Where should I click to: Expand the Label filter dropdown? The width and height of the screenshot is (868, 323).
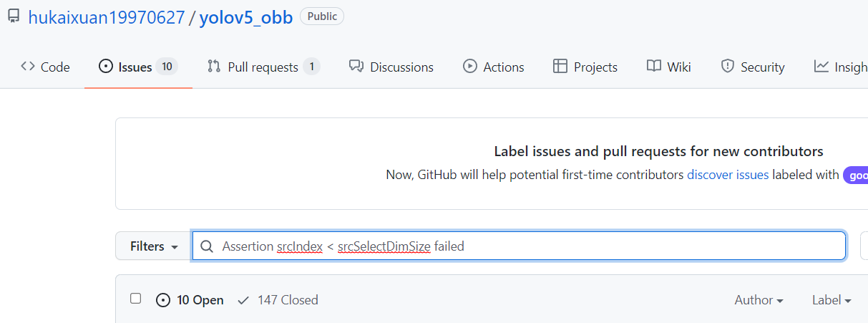click(x=832, y=300)
